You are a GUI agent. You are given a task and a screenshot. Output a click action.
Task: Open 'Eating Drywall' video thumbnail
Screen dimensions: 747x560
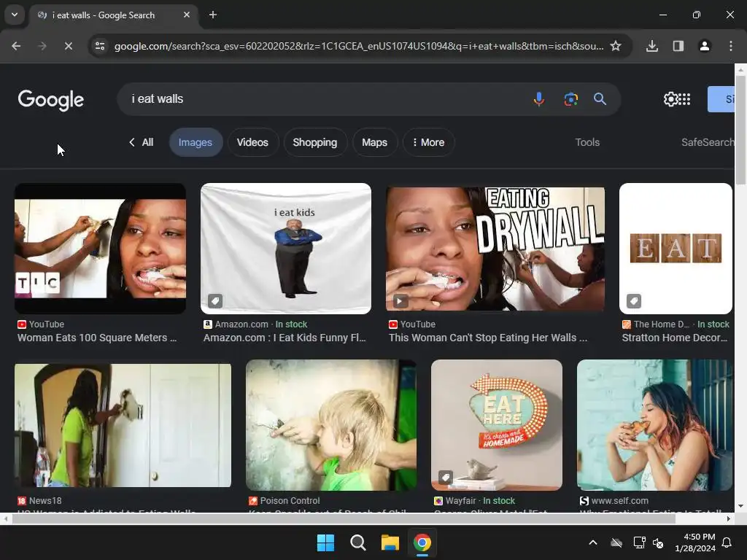(495, 249)
